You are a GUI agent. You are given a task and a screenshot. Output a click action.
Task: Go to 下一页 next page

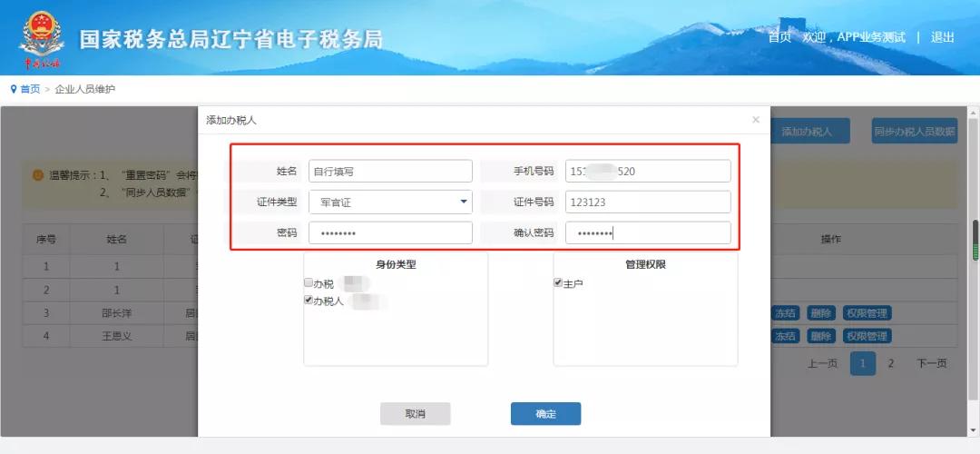931,363
